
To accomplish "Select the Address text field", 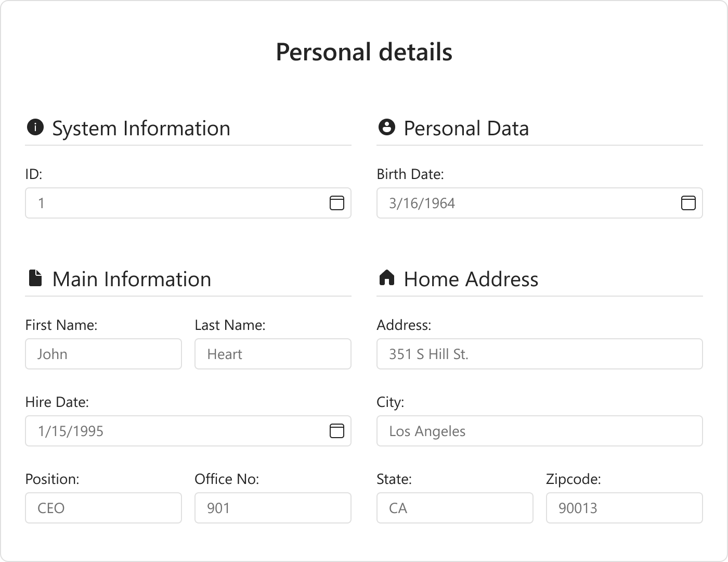I will click(x=539, y=354).
